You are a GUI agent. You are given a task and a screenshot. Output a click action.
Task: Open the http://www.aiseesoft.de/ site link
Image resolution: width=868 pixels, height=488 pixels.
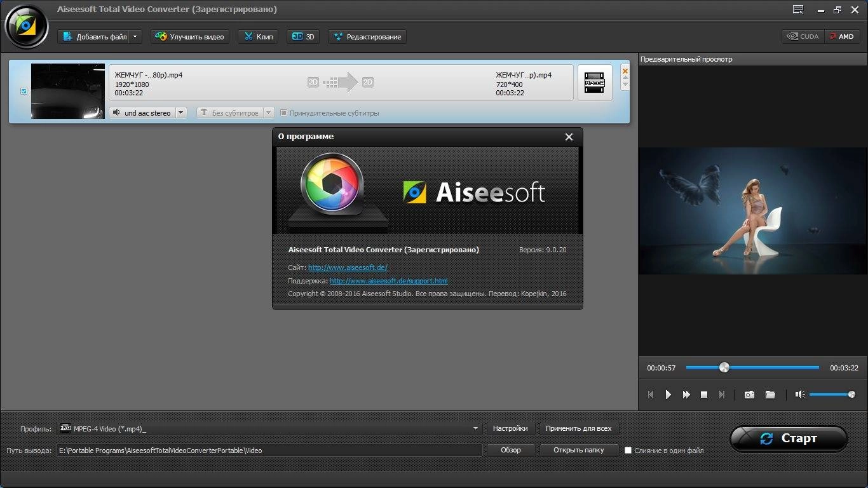point(348,268)
